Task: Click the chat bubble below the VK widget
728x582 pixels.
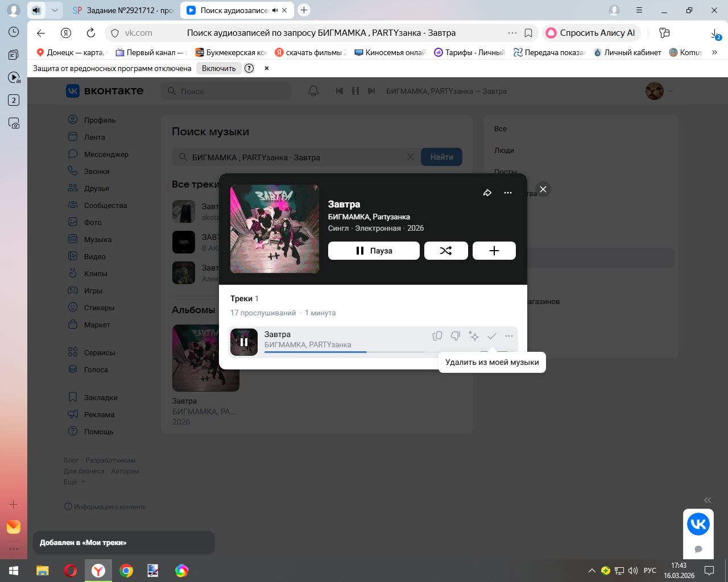Action: pos(698,550)
